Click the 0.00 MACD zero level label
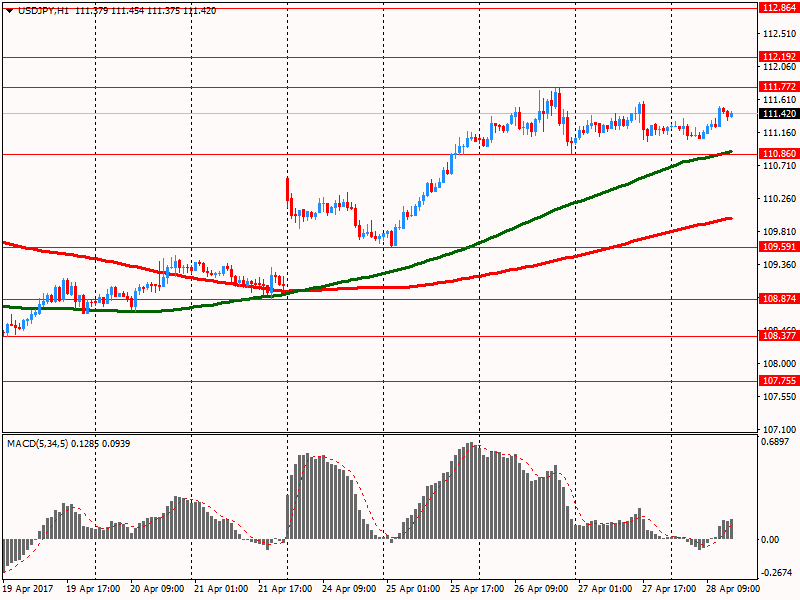This screenshot has width=800, height=600. coord(770,540)
